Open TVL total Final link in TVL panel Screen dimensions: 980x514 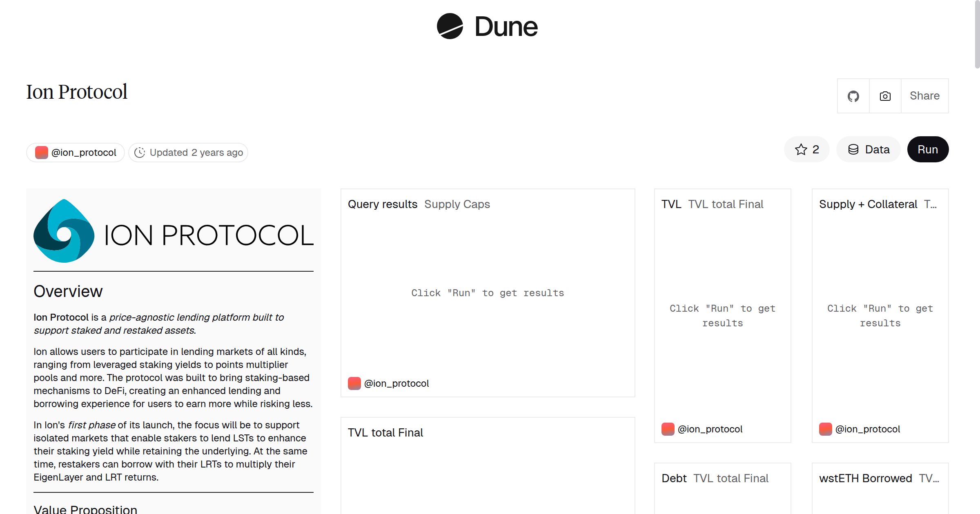pyautogui.click(x=725, y=204)
